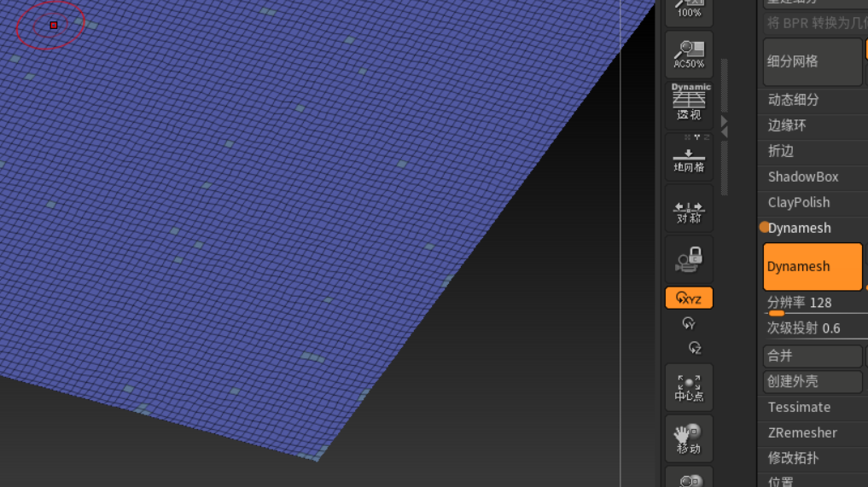
Task: Adjust the 次级投射 0.6 slider
Action: (815, 328)
